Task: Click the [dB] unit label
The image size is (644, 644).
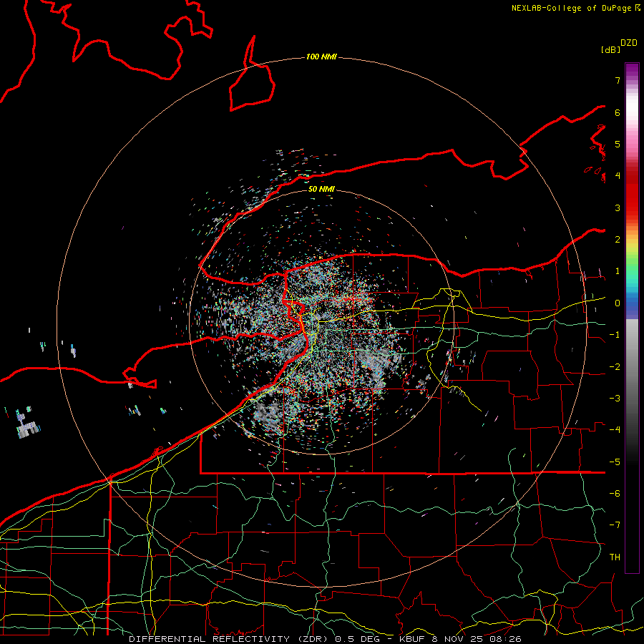Action: (x=611, y=49)
